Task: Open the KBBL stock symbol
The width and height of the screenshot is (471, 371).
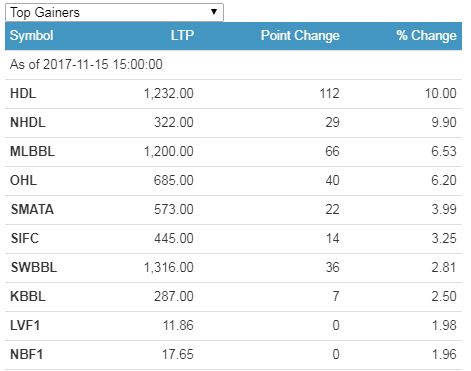Action: click(28, 296)
